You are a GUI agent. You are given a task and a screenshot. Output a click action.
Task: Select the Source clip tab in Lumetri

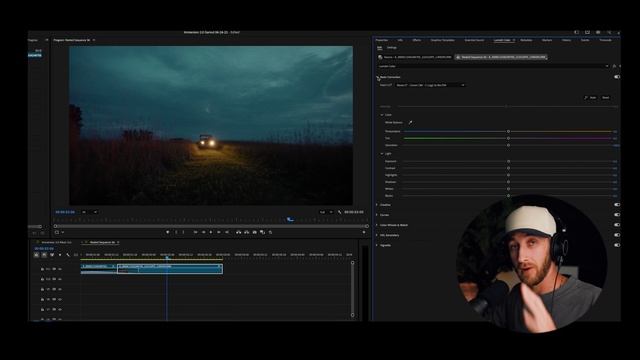coord(415,57)
